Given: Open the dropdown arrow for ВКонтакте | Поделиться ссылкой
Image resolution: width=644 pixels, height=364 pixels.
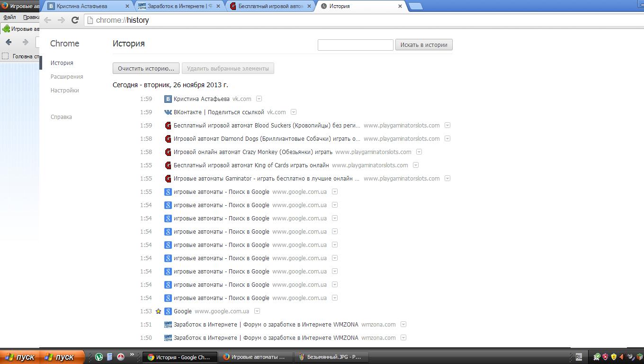Looking at the screenshot, I should pos(294,112).
